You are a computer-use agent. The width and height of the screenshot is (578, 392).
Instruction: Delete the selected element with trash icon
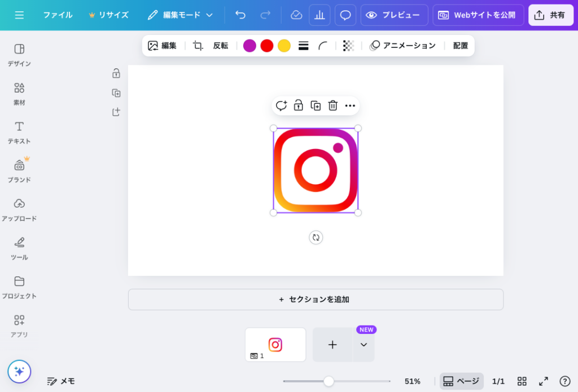(x=333, y=105)
